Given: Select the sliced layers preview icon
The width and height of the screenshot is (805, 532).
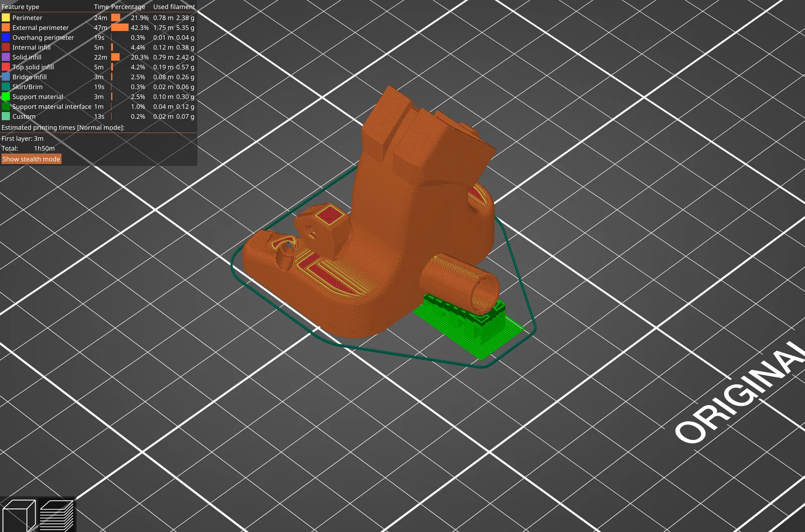Looking at the screenshot, I should [56, 515].
